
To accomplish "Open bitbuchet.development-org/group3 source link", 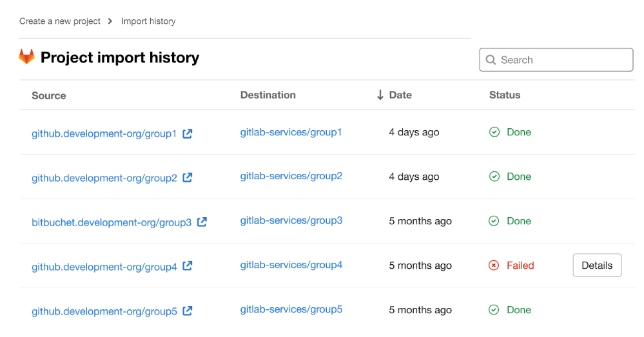I will (x=112, y=222).
